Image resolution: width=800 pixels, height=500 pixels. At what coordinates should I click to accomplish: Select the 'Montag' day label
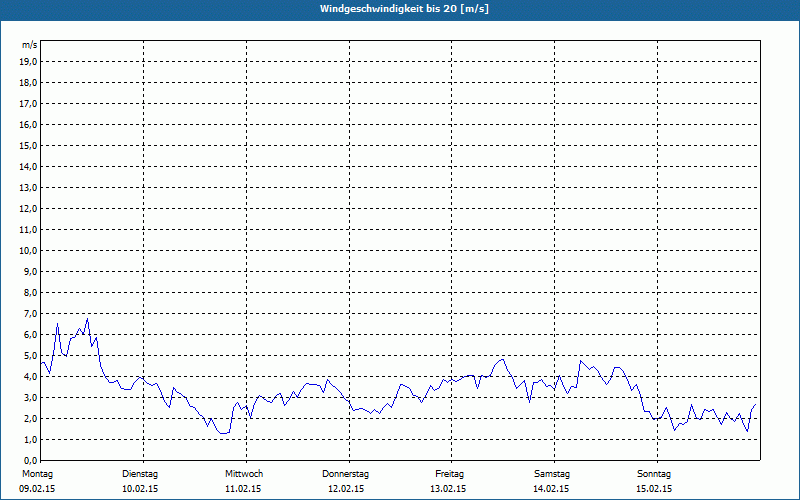(37, 474)
